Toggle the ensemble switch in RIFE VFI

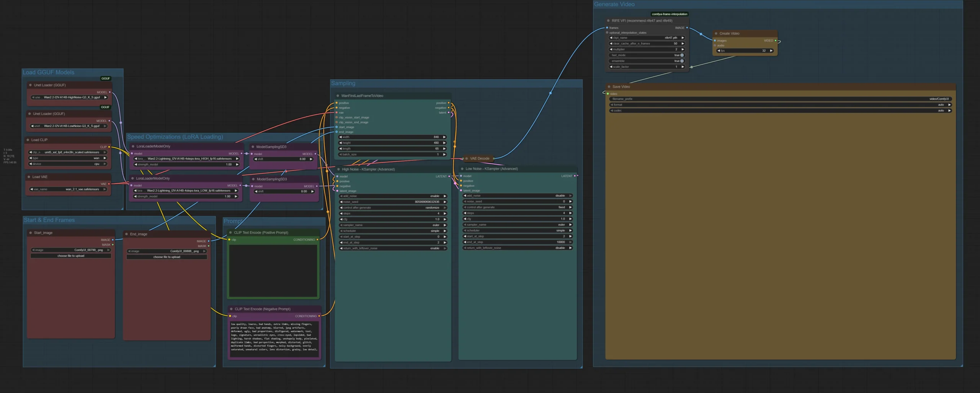coord(681,61)
